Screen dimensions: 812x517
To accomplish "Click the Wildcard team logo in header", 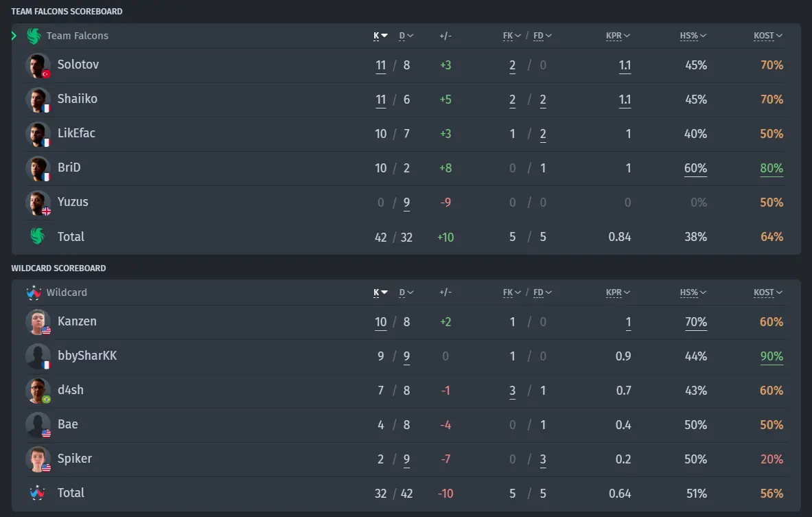I will pos(34,292).
